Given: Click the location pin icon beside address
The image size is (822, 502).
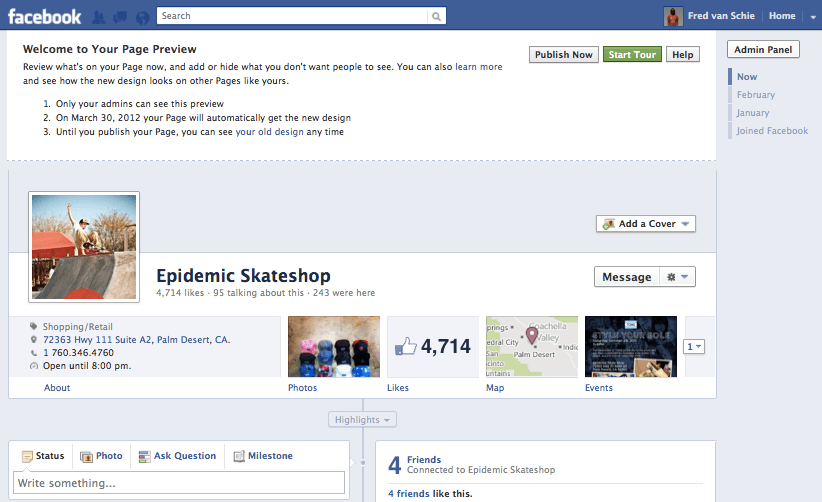Looking at the screenshot, I should tap(34, 340).
